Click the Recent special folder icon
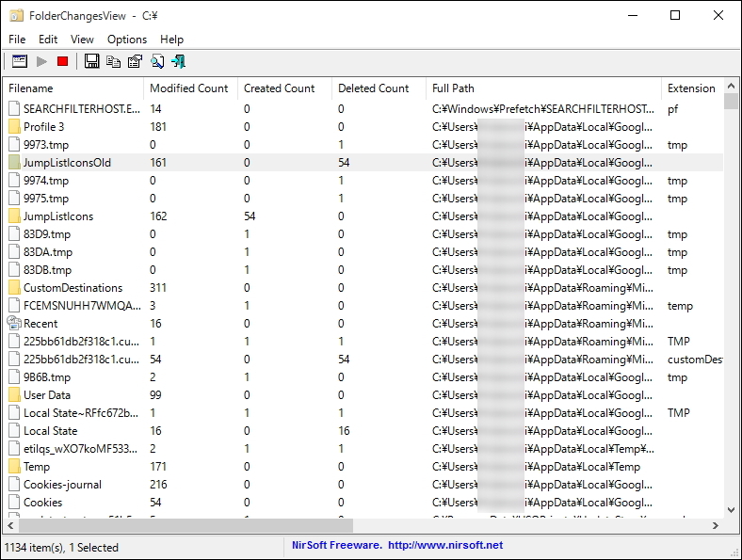This screenshot has height=560, width=742. tap(15, 324)
